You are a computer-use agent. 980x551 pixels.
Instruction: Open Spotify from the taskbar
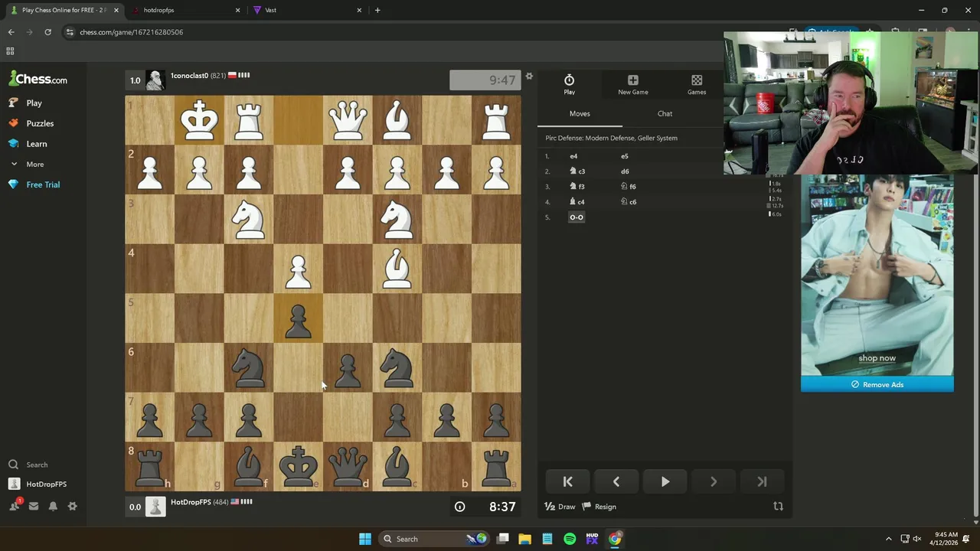[x=570, y=539]
